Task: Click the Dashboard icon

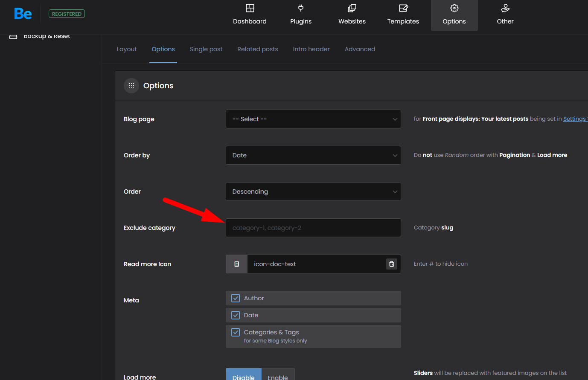Action: pyautogui.click(x=250, y=8)
